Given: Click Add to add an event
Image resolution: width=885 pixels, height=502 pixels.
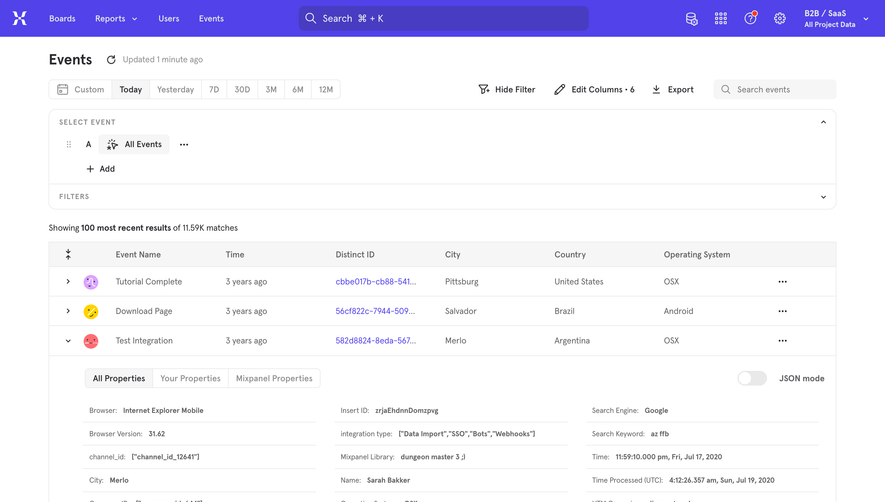Looking at the screenshot, I should pos(100,169).
